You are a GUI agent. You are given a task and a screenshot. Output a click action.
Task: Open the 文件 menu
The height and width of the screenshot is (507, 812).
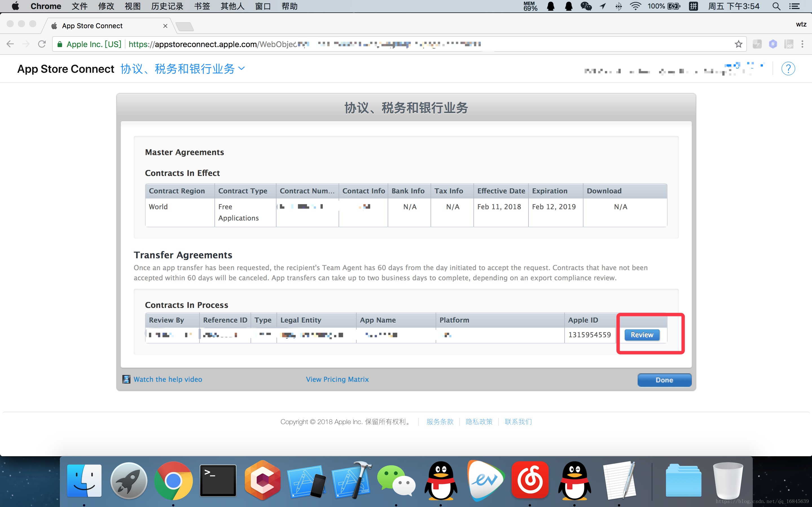tap(80, 6)
